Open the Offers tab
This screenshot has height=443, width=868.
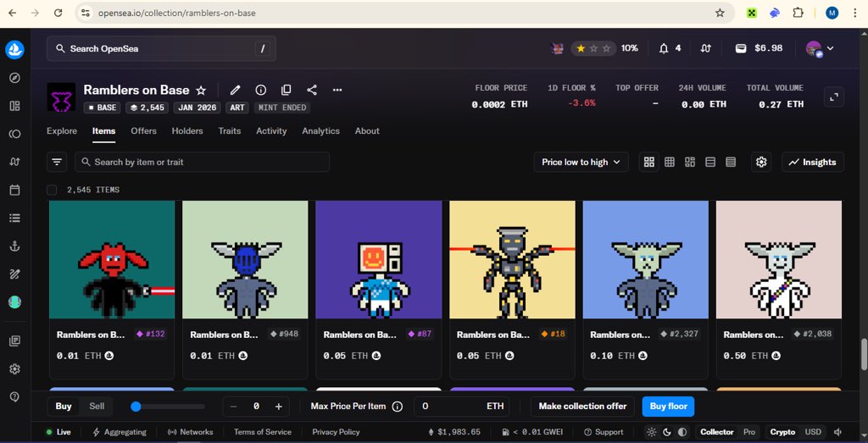[143, 131]
